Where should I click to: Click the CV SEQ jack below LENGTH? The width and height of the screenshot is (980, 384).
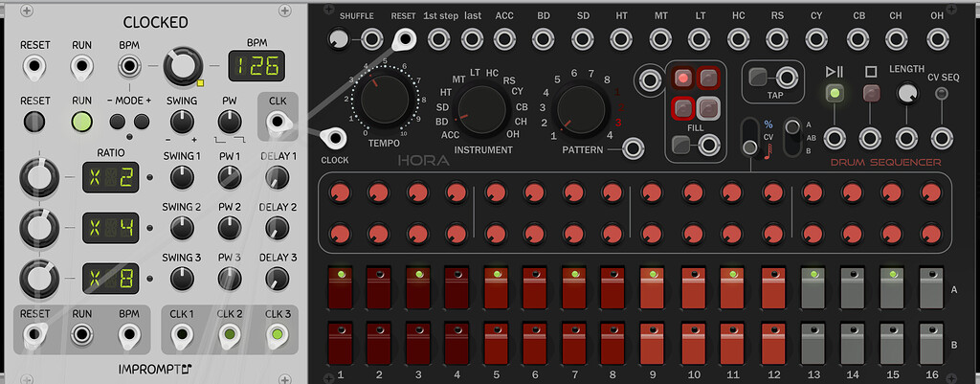click(942, 138)
